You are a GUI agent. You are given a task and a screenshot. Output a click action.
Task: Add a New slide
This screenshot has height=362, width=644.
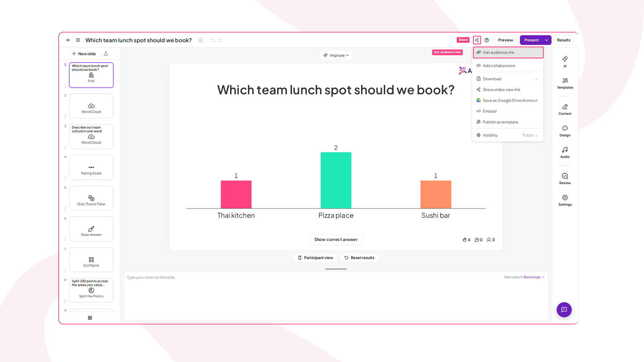[x=84, y=54]
